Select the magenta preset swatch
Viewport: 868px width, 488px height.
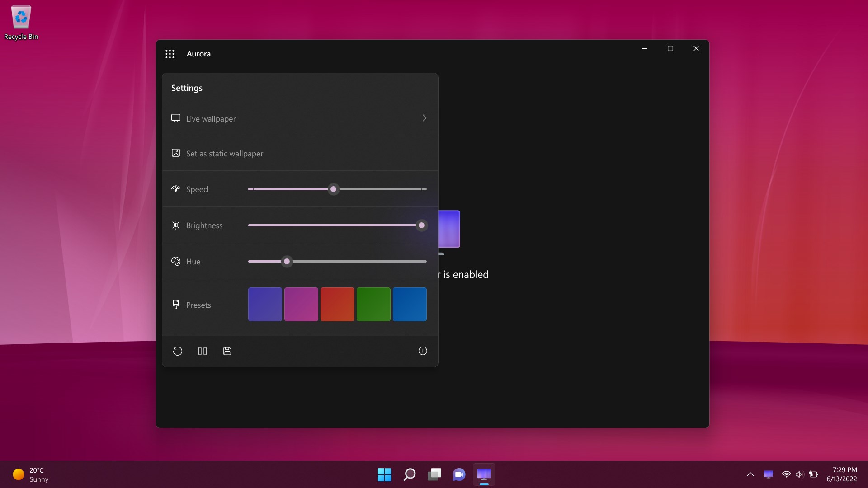301,305
